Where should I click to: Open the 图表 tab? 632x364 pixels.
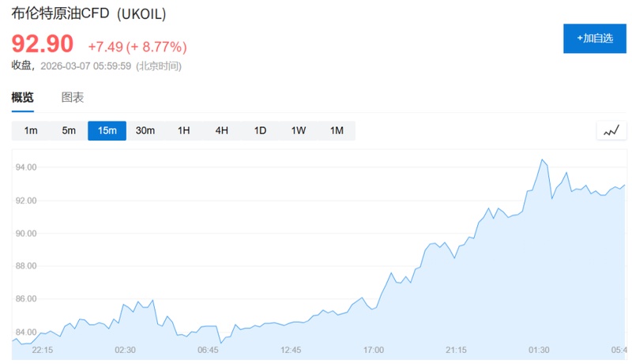[x=73, y=98]
